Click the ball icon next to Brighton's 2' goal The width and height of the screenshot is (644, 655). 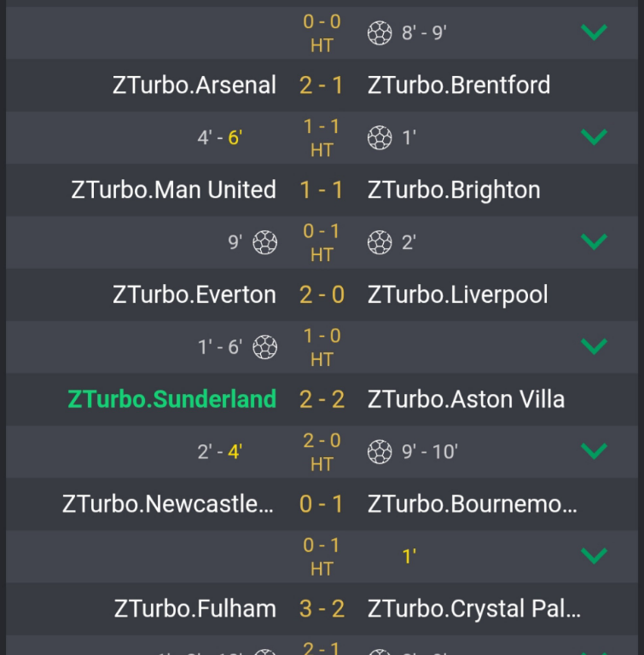380,242
